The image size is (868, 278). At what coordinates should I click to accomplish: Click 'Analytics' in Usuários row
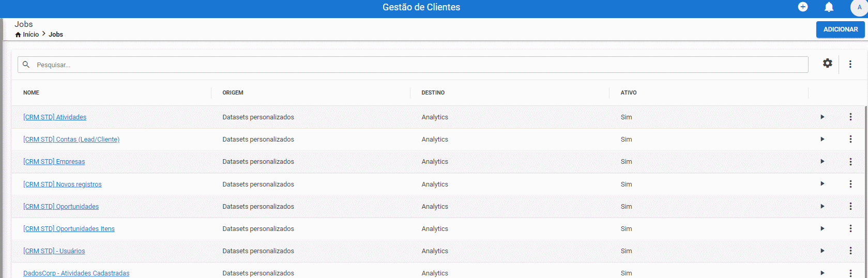tap(435, 251)
